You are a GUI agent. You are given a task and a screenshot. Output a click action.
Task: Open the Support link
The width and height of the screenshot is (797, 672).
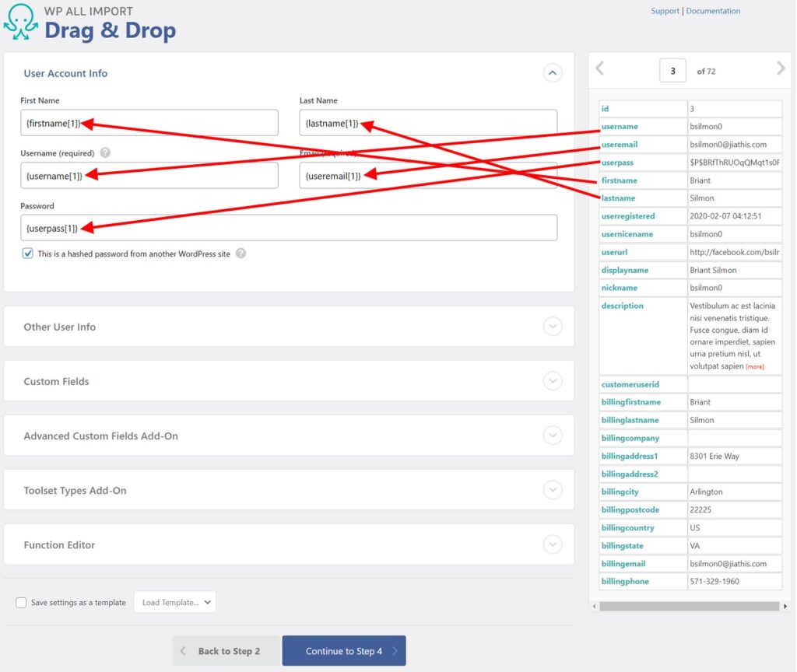click(665, 11)
